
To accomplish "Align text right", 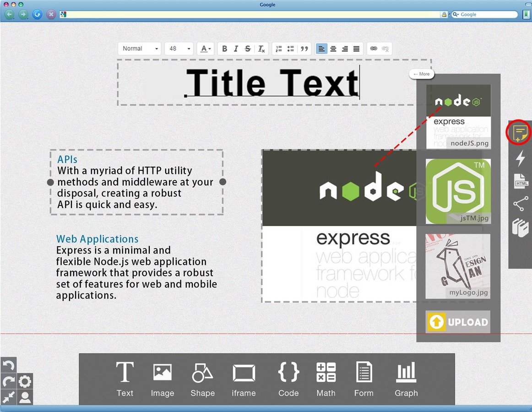I will [345, 49].
